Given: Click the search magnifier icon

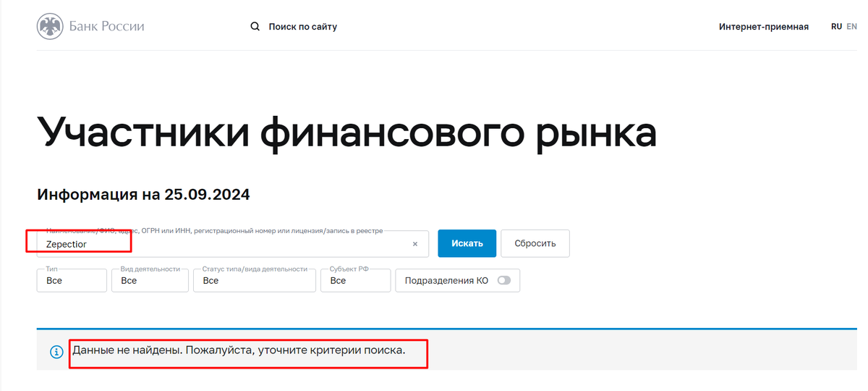Looking at the screenshot, I should (x=255, y=27).
